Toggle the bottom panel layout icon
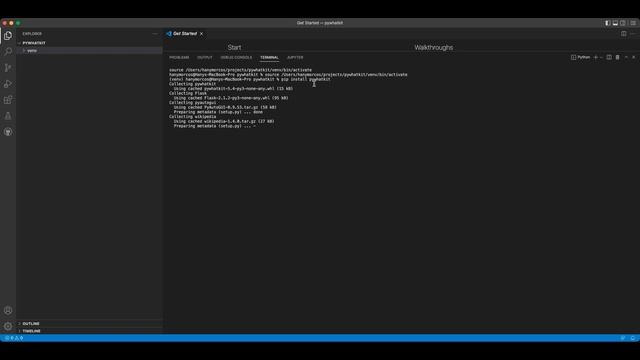640x360 pixels. click(x=615, y=23)
